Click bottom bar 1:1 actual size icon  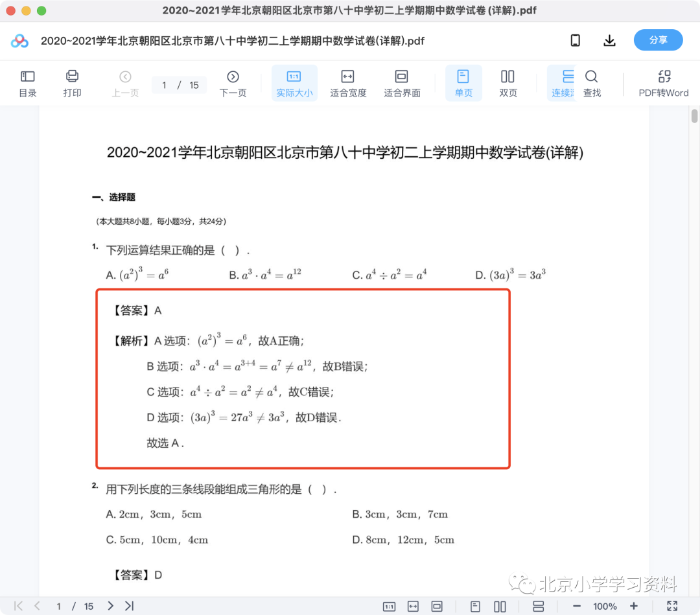click(390, 607)
